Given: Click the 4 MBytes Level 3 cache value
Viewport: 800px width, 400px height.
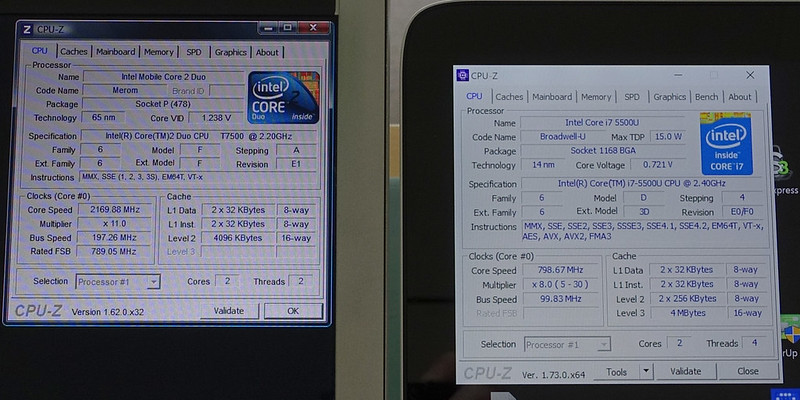Looking at the screenshot, I should pyautogui.click(x=687, y=313).
